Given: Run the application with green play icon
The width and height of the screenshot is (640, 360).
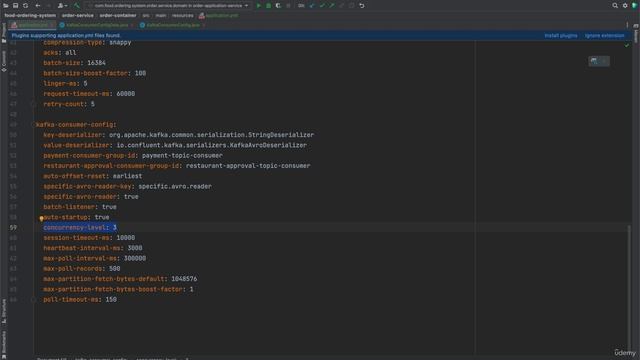Looking at the screenshot, I should pos(259,6).
